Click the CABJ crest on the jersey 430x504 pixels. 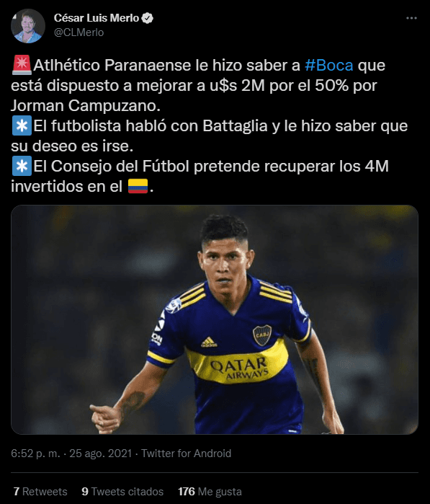262,335
